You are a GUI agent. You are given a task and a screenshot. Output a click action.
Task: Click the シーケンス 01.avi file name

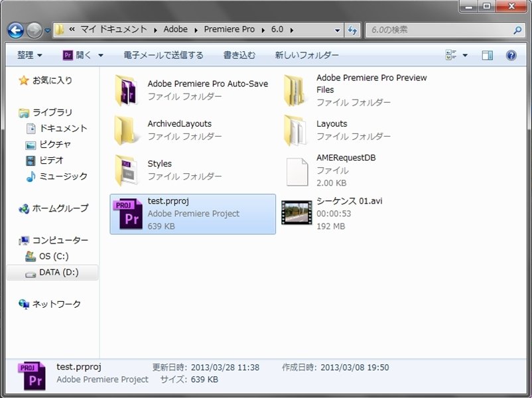coord(350,201)
